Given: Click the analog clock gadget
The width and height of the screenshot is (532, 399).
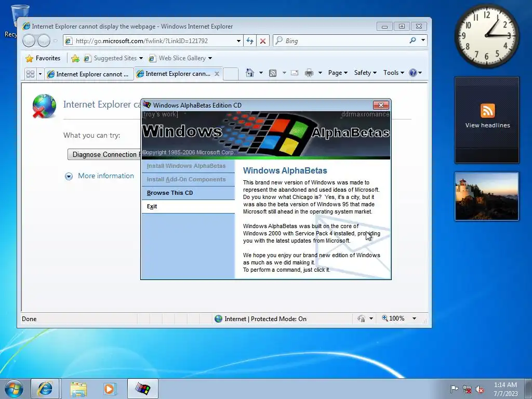Looking at the screenshot, I should (487, 36).
